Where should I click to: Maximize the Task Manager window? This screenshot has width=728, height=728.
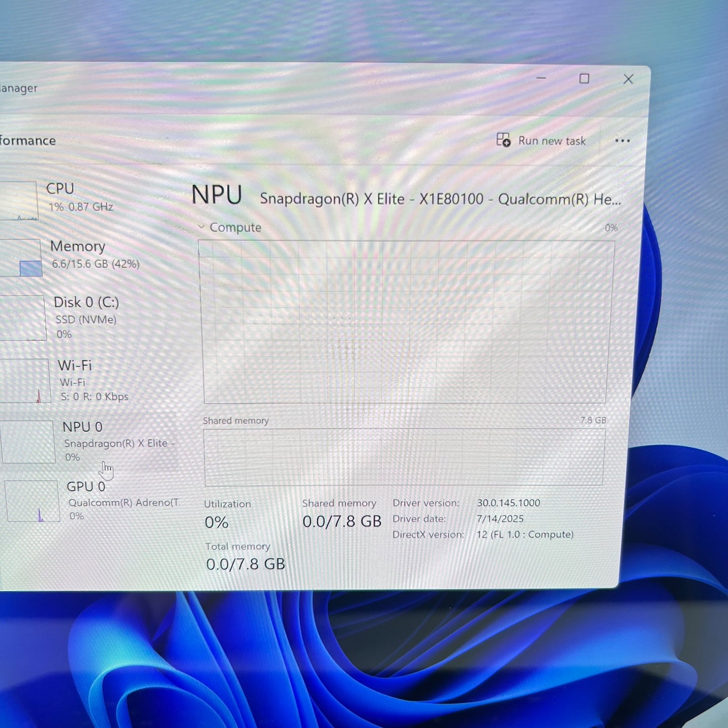click(584, 79)
